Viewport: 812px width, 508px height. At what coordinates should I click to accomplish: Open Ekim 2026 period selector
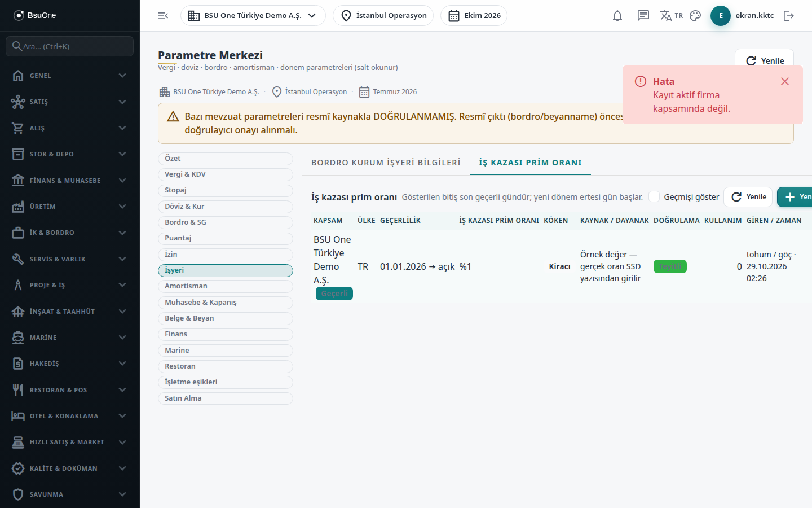point(474,16)
